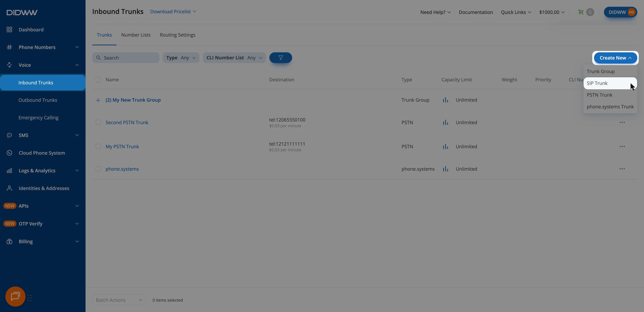Click the DD user avatar badge
Viewport: 644px width, 312px height.
click(x=631, y=12)
